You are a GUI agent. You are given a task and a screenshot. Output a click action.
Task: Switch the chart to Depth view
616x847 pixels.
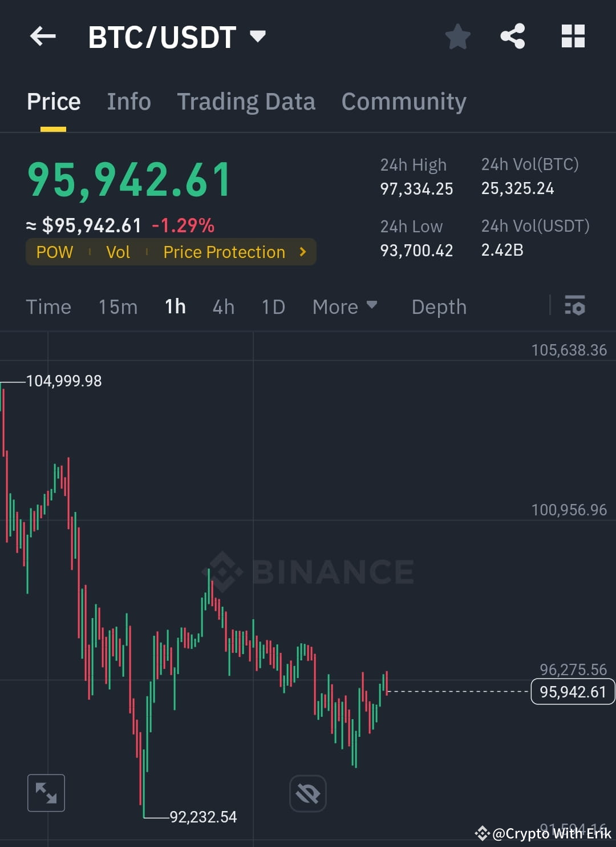tap(439, 306)
